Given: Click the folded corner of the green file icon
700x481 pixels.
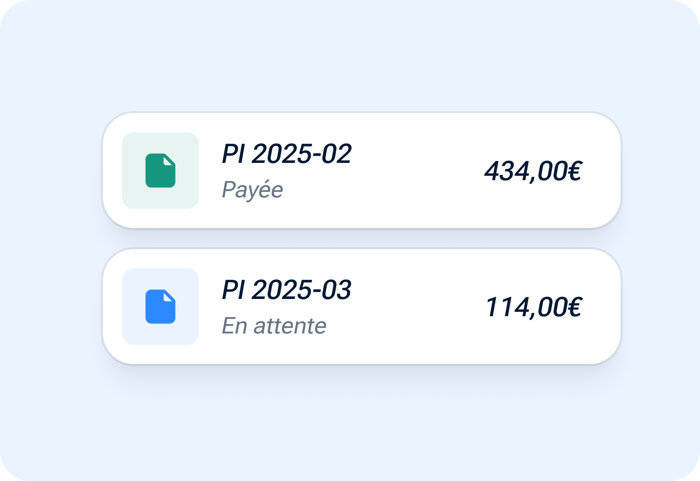Looking at the screenshot, I should click(x=168, y=160).
